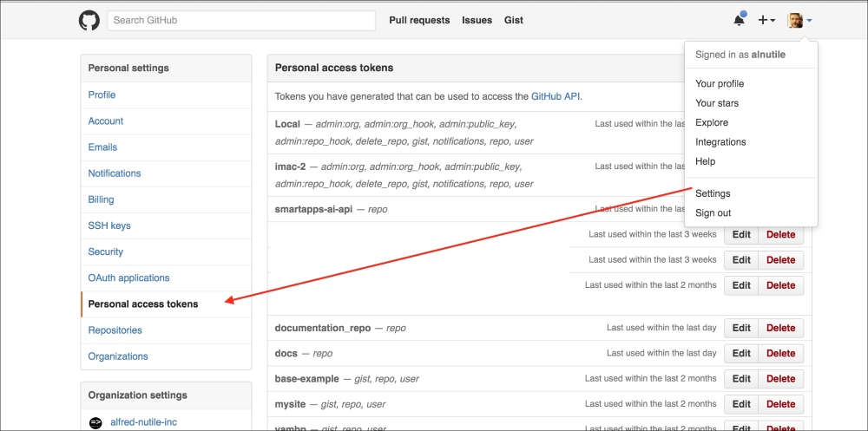
Task: Open the plus create-new dropdown
Action: point(766,21)
